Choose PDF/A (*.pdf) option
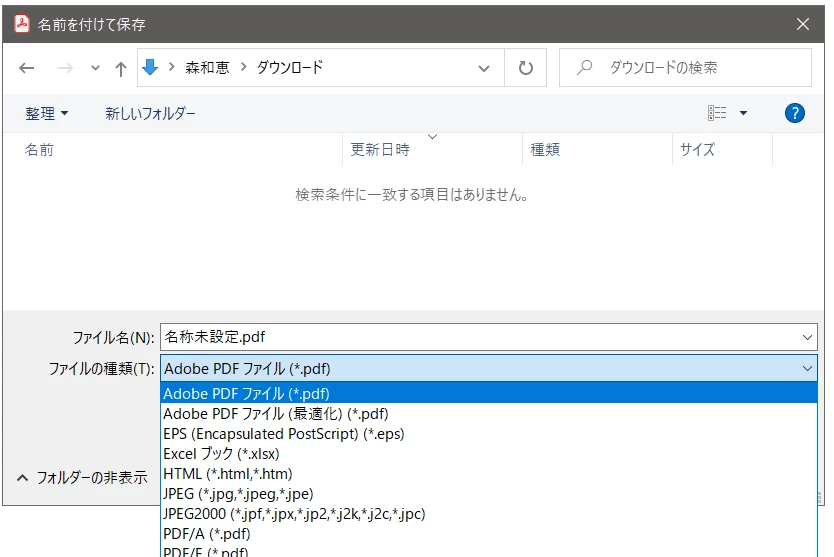This screenshot has width=834, height=557. [x=488, y=534]
